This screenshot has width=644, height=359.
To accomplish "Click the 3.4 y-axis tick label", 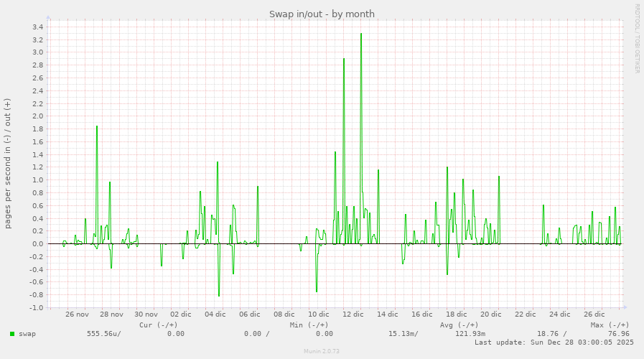I will 37,27.
